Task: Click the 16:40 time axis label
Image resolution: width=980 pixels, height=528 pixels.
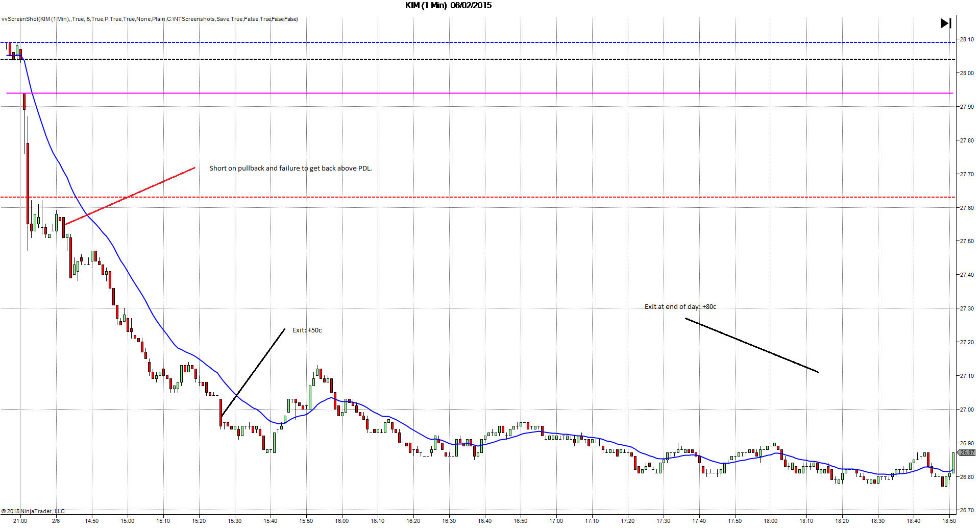Action: click(485, 521)
